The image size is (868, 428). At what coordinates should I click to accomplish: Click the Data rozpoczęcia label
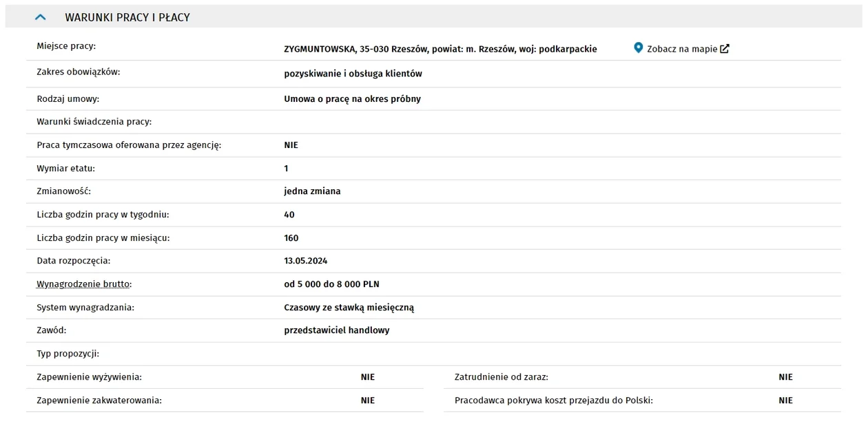coord(74,261)
